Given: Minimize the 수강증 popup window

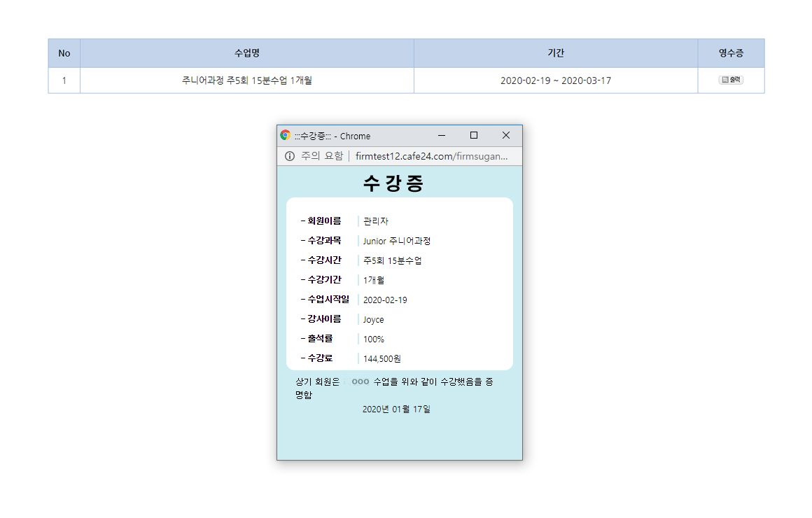Looking at the screenshot, I should coord(442,135).
